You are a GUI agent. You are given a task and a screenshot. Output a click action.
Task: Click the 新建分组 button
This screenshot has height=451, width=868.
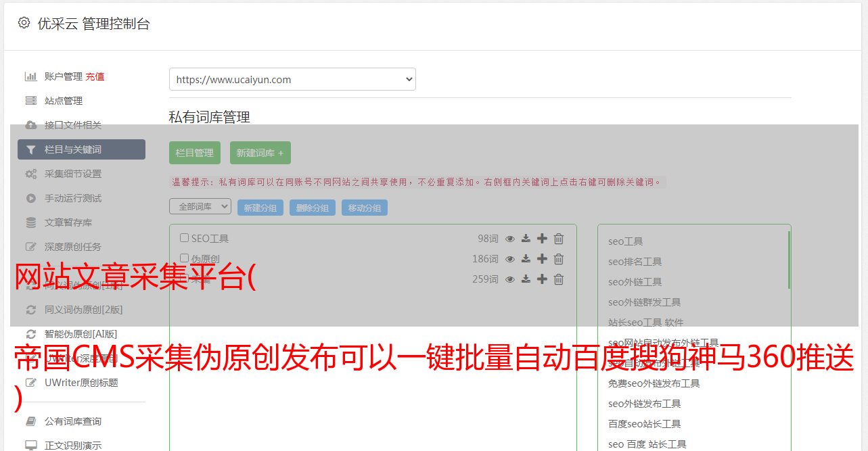pyautogui.click(x=260, y=208)
